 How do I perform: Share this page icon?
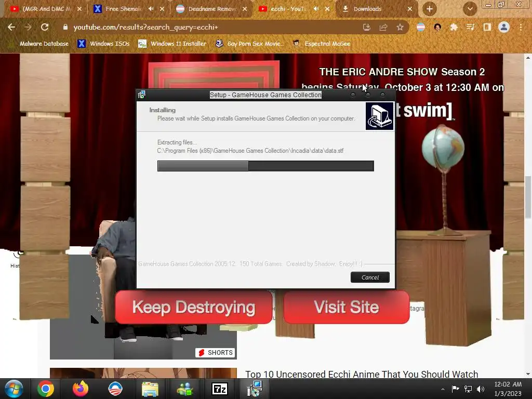[x=383, y=27]
